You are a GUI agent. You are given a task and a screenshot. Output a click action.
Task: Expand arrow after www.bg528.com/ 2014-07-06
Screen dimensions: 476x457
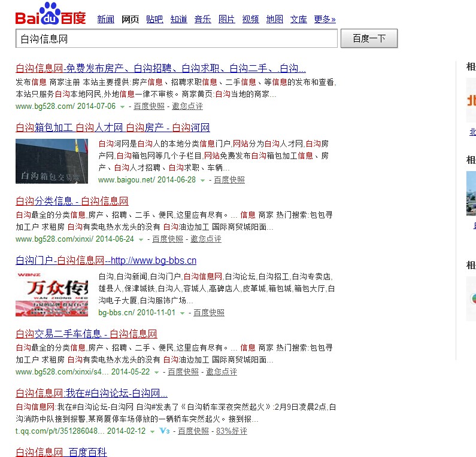point(122,106)
